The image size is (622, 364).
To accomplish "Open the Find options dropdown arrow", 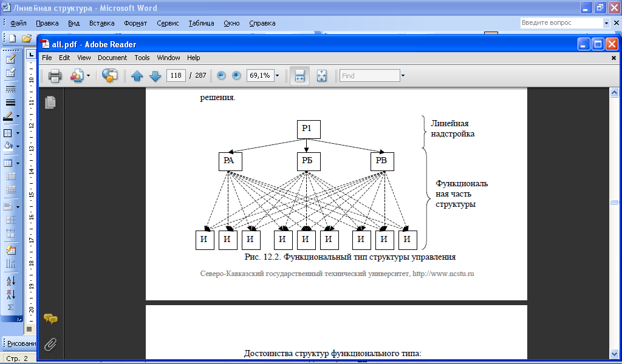I will [403, 75].
